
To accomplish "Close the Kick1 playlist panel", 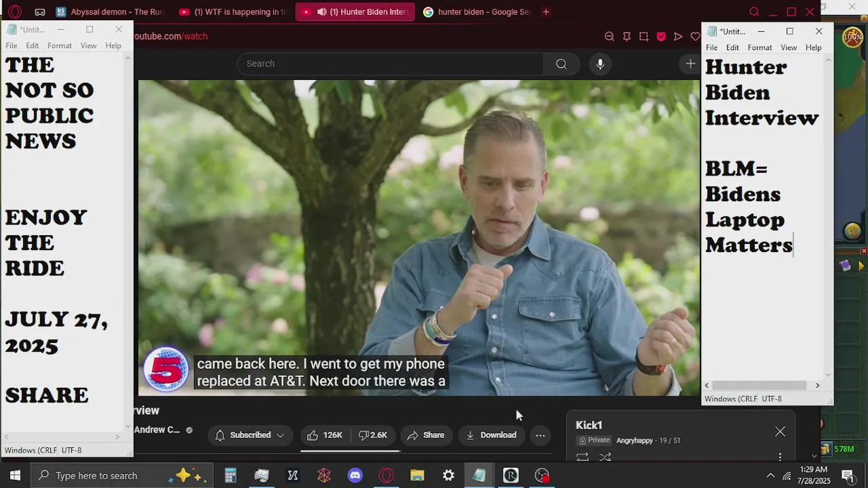I will tap(780, 432).
